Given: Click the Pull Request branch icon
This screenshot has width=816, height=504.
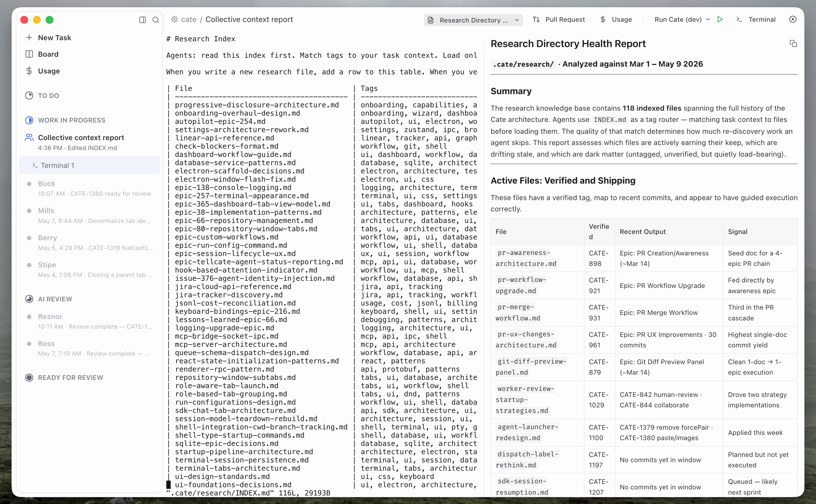Looking at the screenshot, I should [536, 19].
